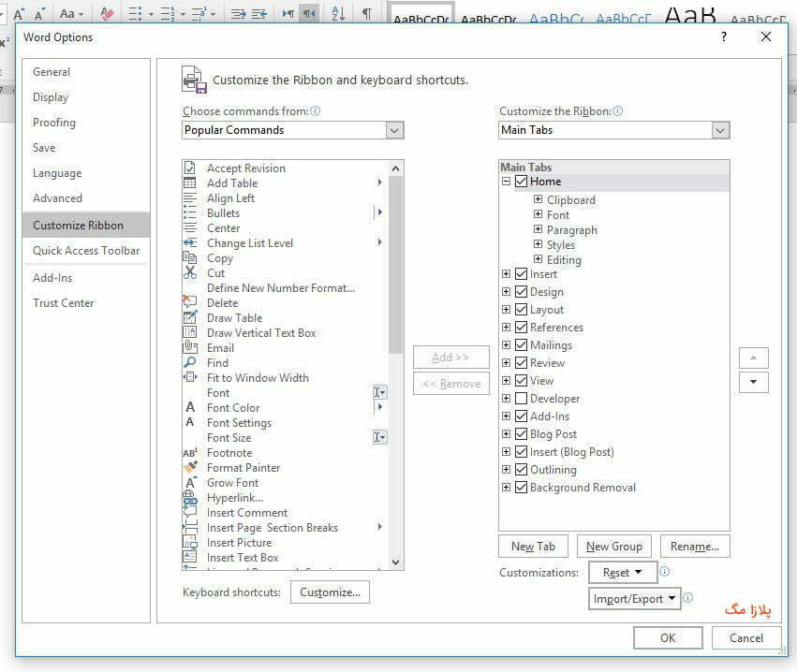This screenshot has width=797, height=672.
Task: Expand the Paragraph group
Action: 538,229
